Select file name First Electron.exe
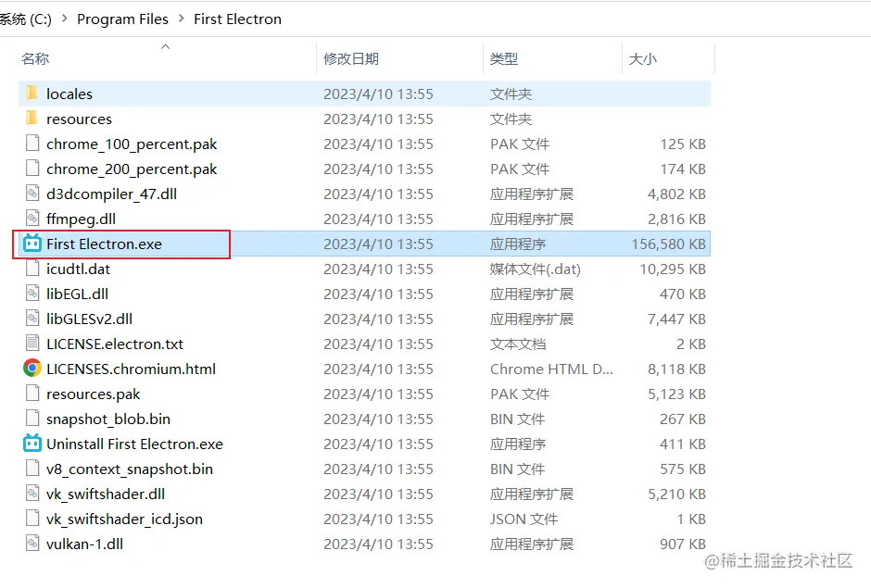 [x=104, y=244]
